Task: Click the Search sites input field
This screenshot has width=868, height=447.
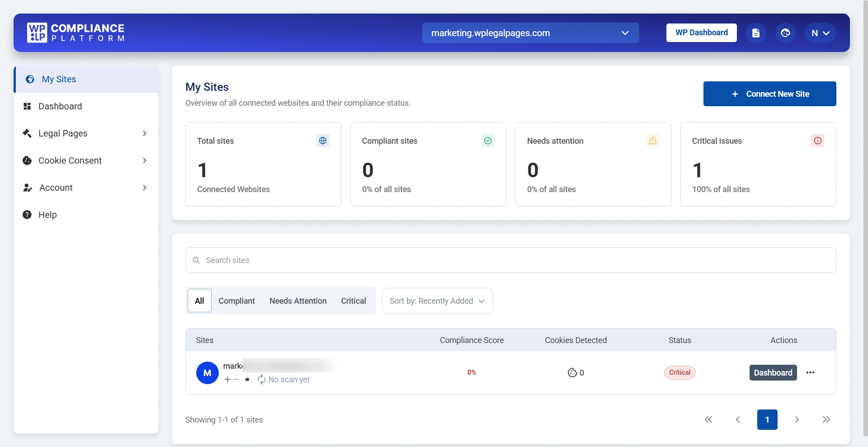Action: 510,260
